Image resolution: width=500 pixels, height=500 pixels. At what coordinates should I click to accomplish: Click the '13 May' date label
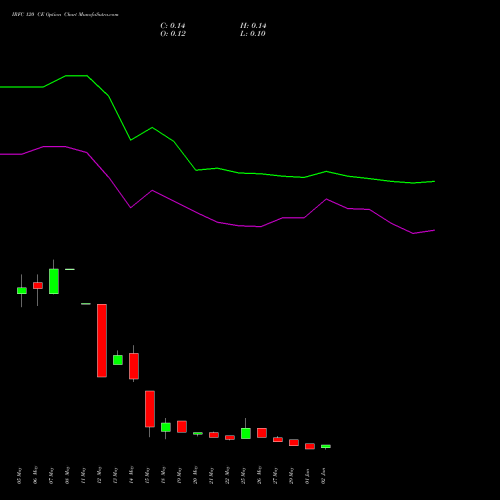point(115,476)
